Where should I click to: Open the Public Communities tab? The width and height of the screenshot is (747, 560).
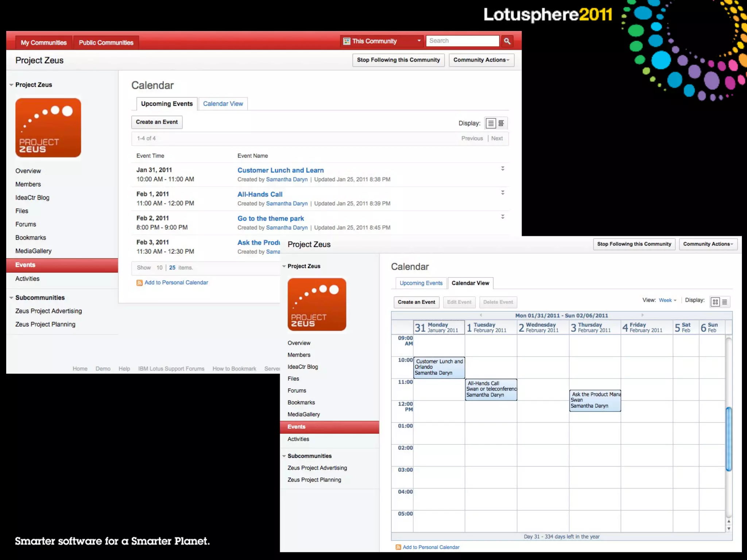tap(106, 43)
